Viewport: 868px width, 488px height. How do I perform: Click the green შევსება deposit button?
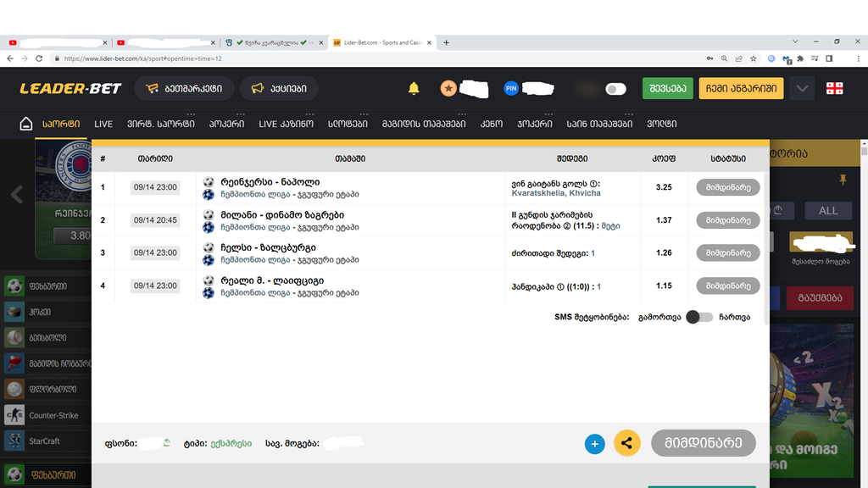tap(667, 88)
